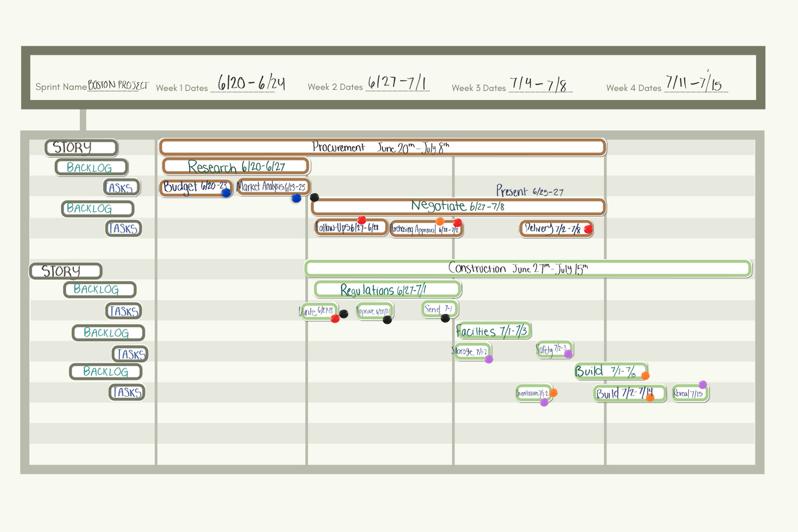Open the Send 7-1 task card
798x532 pixels.
[439, 309]
